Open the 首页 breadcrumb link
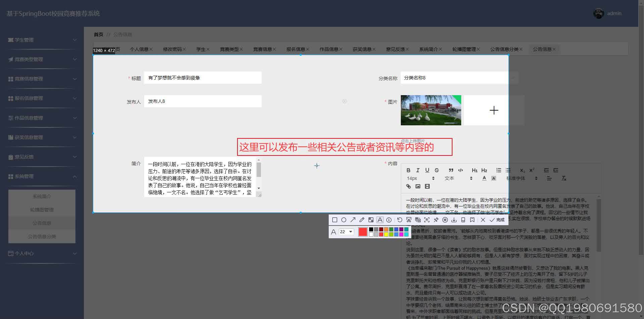The width and height of the screenshot is (644, 319). coord(98,35)
